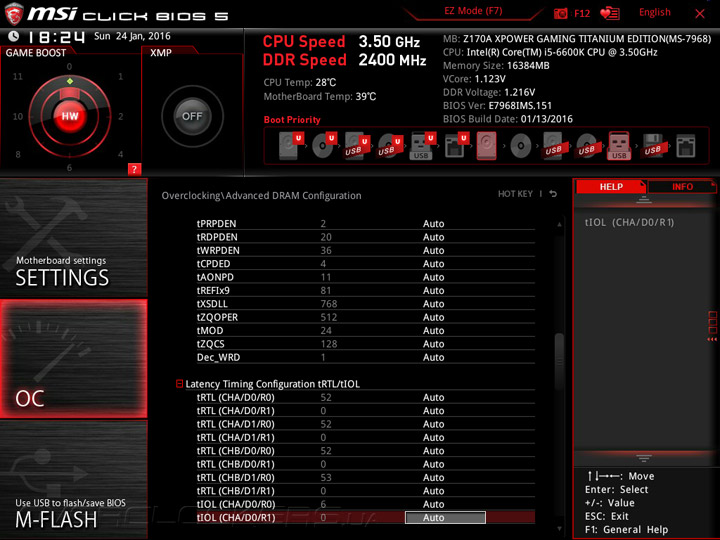Select the tZQCS row label
This screenshot has height=540, width=720.
coord(211,343)
